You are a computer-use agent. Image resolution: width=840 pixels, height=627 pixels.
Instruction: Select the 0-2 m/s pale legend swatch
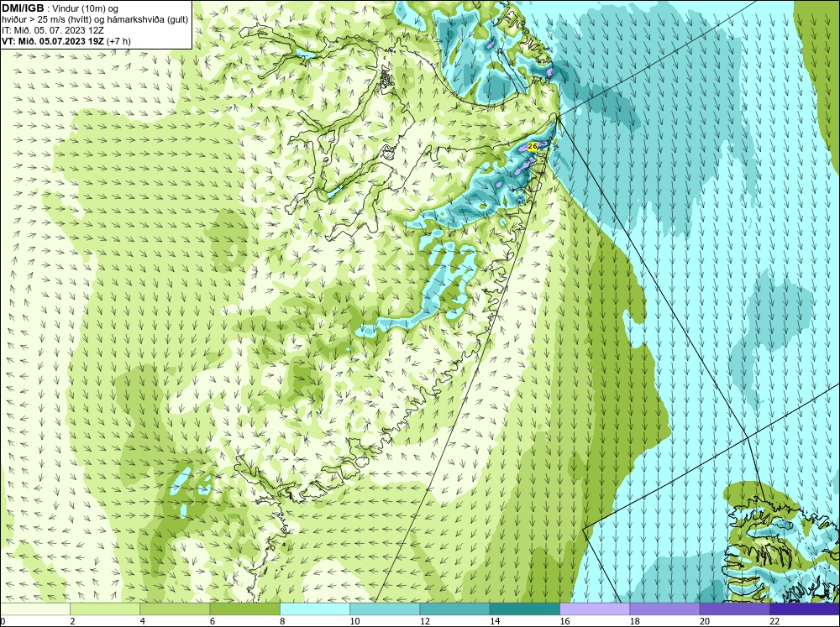[34, 609]
